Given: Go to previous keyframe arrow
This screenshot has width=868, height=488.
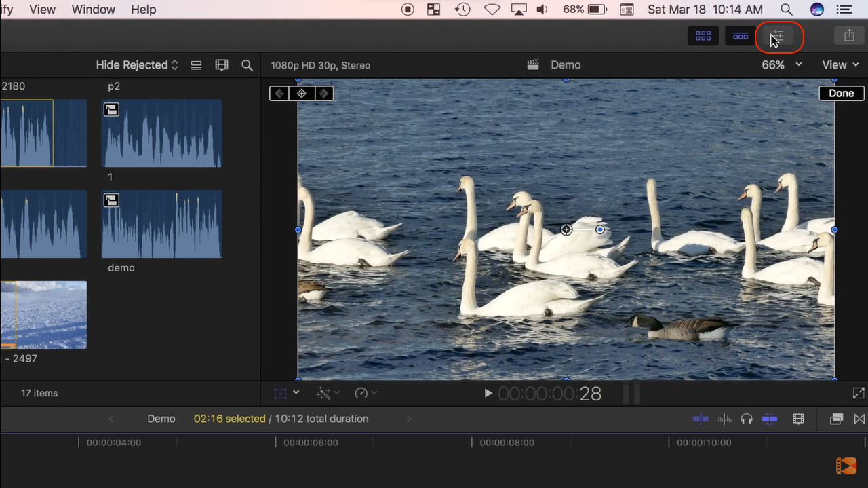Looking at the screenshot, I should (279, 93).
